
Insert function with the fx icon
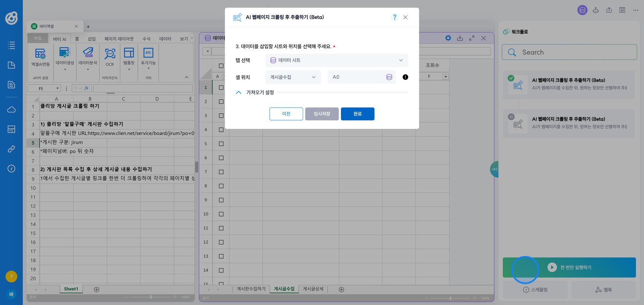point(86,88)
